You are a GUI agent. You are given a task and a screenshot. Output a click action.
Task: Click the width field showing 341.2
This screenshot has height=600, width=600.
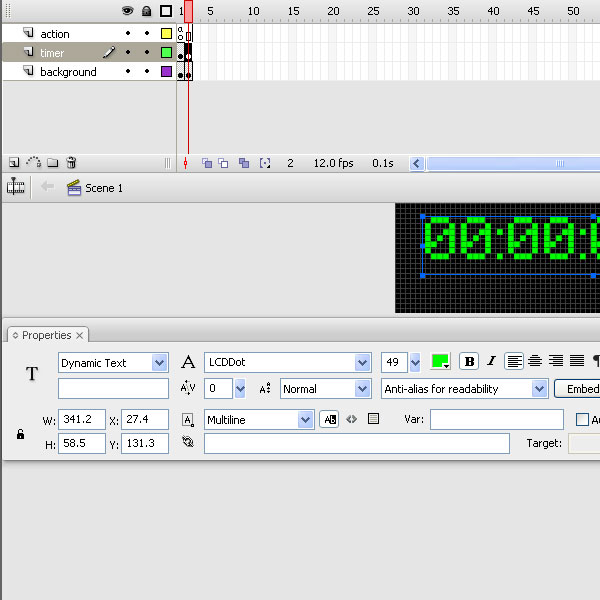pos(82,419)
